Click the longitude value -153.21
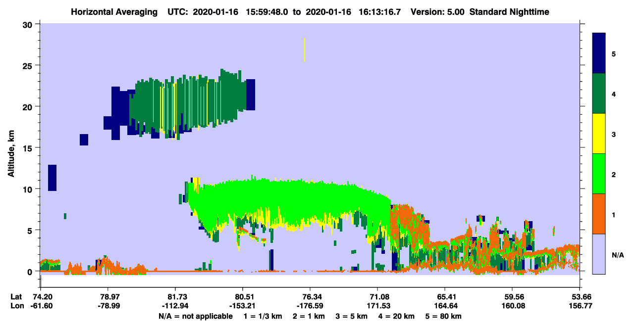The image size is (644, 330). [242, 306]
